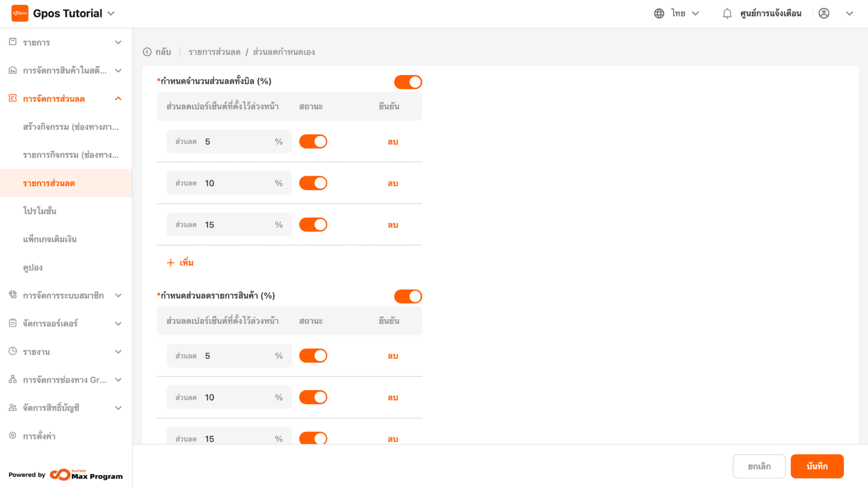Open the โปรโมชั่น menu item
This screenshot has width=868, height=488.
click(x=40, y=211)
